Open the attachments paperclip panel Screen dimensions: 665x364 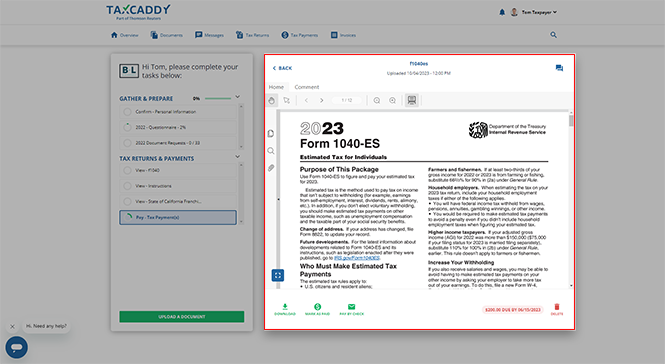tap(271, 168)
